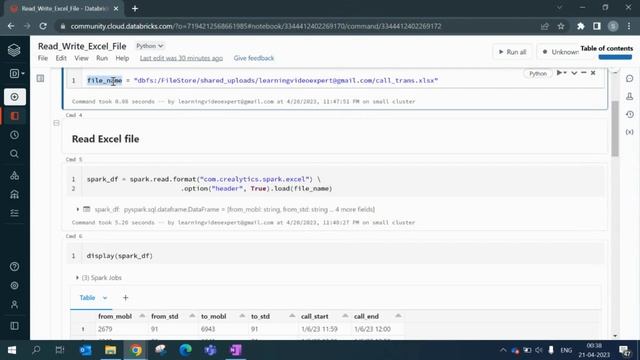Open the comments icon in right rail
Screen dimensions: 640x360
point(629,78)
